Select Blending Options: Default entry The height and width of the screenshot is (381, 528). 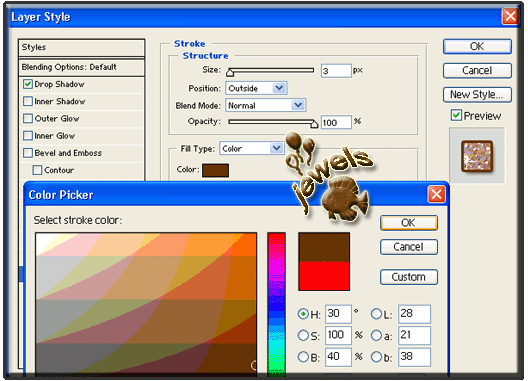[x=81, y=67]
